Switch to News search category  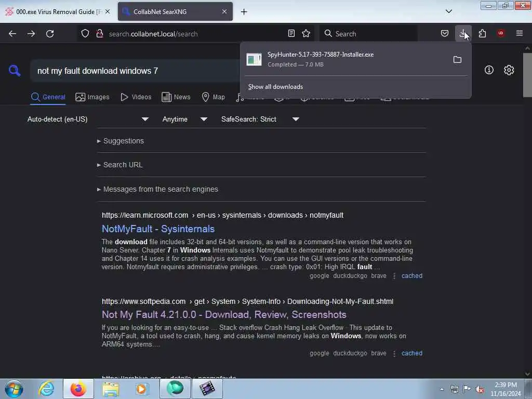[x=176, y=97]
